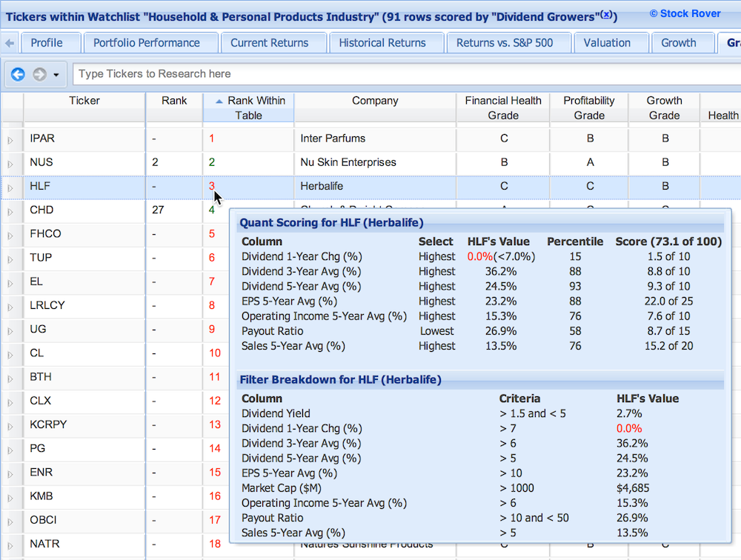Click the Nu Skin Enterprises company name
Image resolution: width=741 pixels, height=560 pixels.
(x=348, y=162)
